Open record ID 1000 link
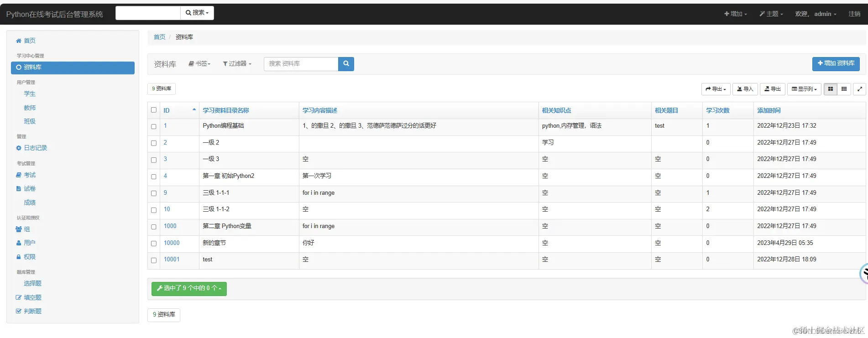 point(170,226)
